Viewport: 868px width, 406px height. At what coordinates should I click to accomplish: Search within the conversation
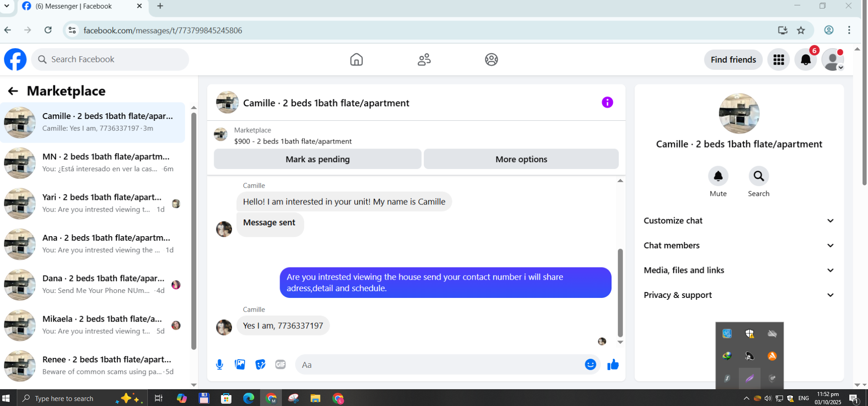[759, 176]
